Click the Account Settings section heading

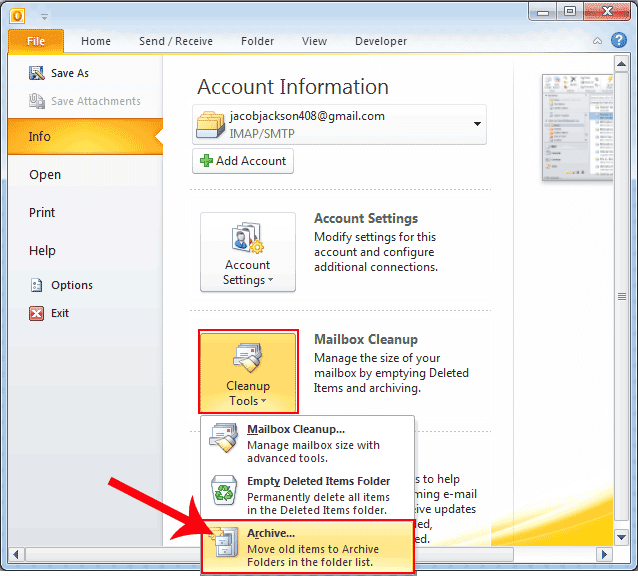click(366, 218)
